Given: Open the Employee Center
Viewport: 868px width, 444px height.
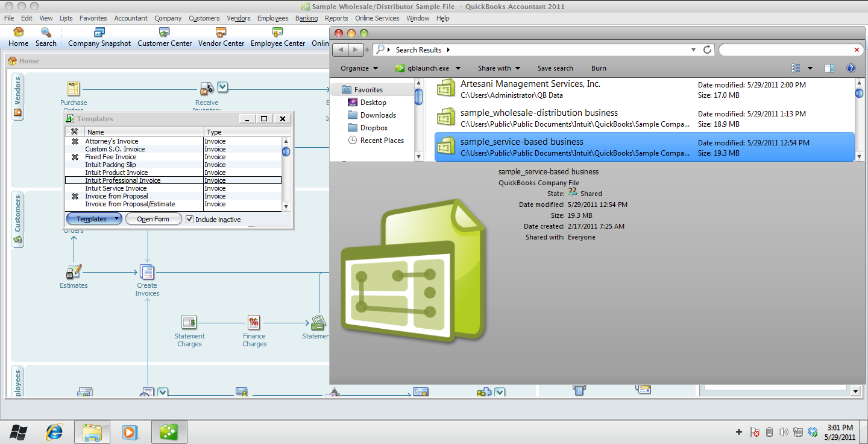Looking at the screenshot, I should 278,37.
